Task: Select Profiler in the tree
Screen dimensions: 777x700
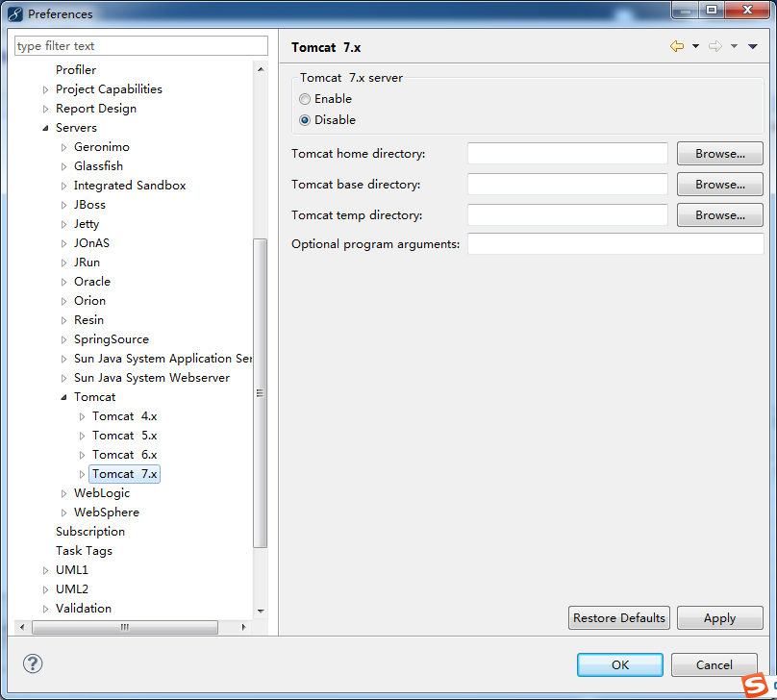Action: click(x=76, y=70)
